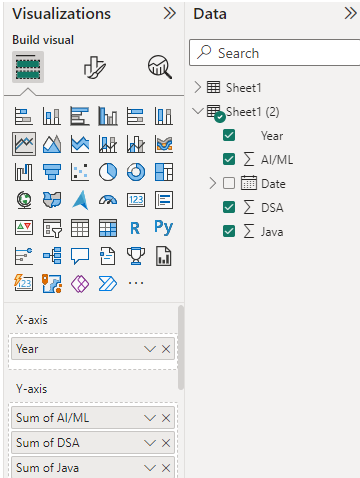Open dropdown for Year X-axis field

[150, 349]
